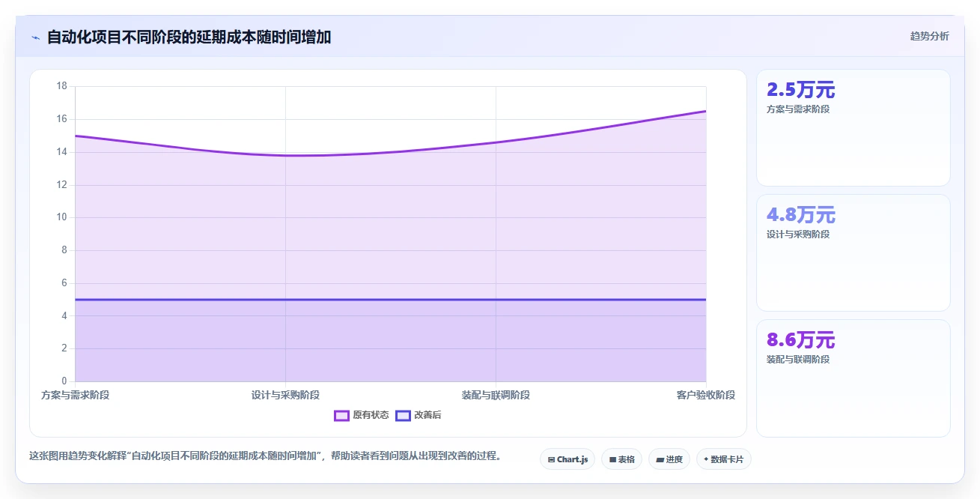Toggle the 改善后 legend swatch

click(404, 415)
